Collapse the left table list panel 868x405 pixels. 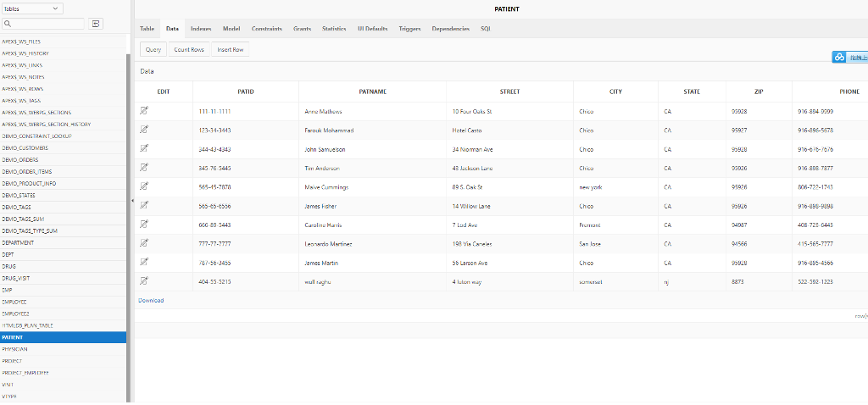132,201
